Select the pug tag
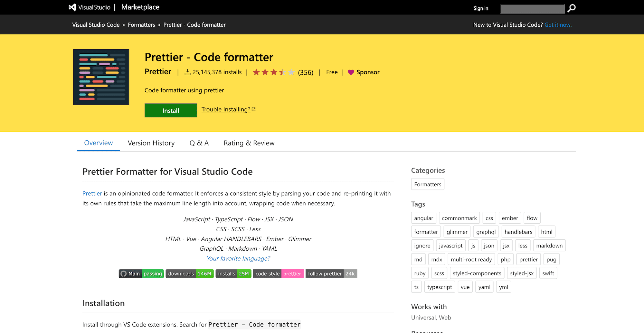This screenshot has height=333, width=644. click(x=551, y=260)
